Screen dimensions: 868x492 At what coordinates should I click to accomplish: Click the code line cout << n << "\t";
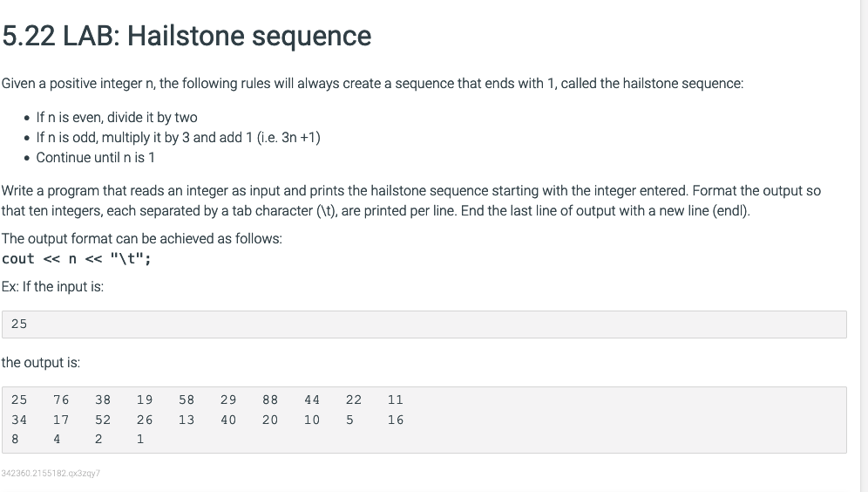(x=77, y=259)
